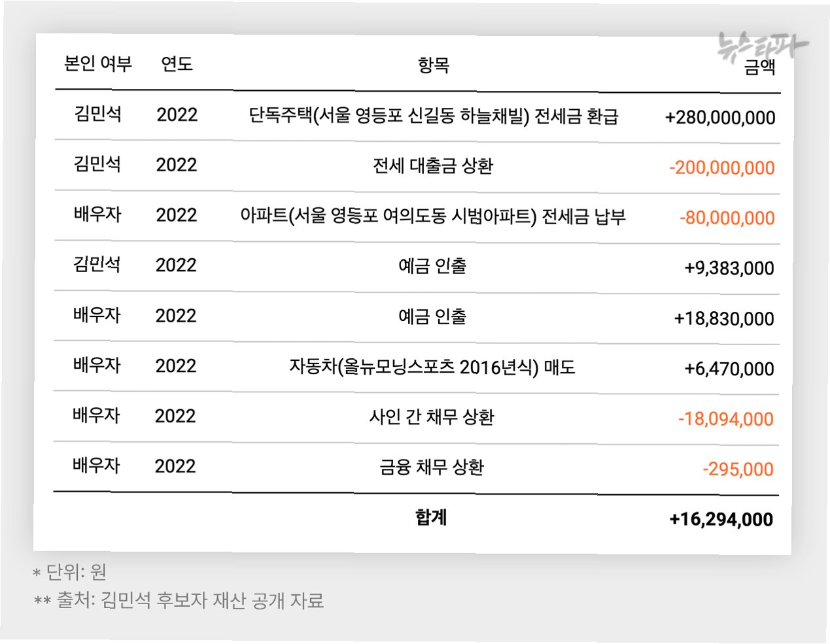Image resolution: width=830 pixels, height=644 pixels.
Task: Click the amount -295,000
Action: 738,469
